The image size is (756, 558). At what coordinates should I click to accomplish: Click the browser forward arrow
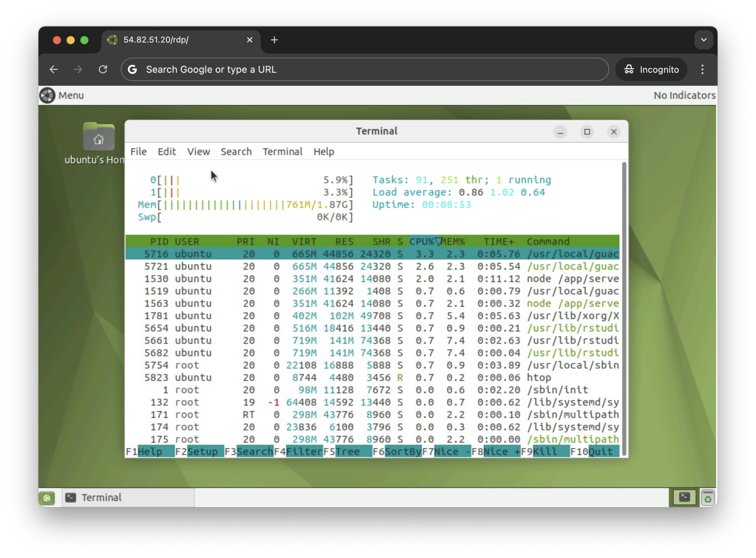pyautogui.click(x=78, y=70)
